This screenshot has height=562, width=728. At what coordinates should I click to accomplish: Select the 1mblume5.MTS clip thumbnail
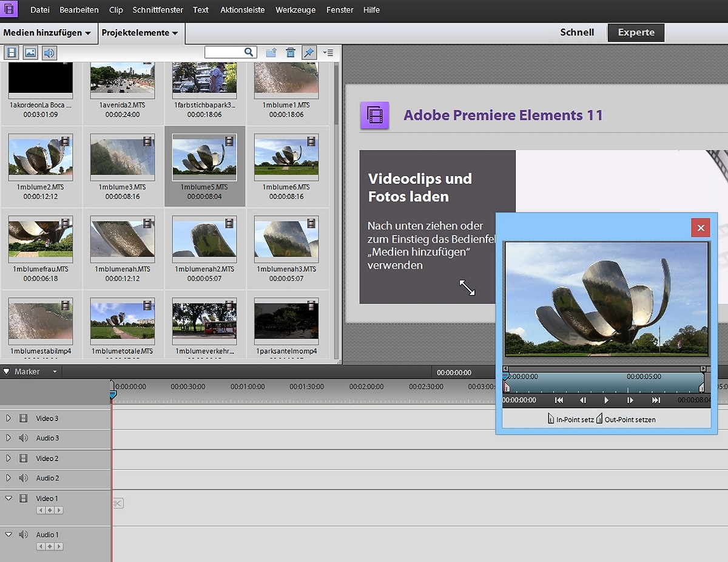point(205,157)
